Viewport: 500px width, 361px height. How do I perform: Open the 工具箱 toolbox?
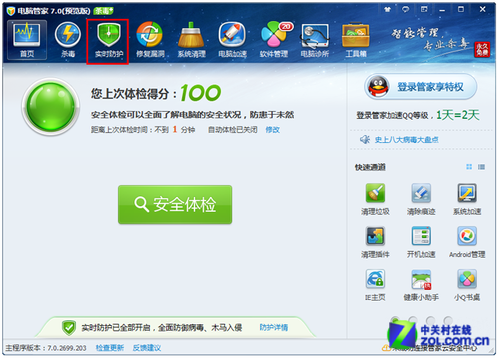click(356, 40)
